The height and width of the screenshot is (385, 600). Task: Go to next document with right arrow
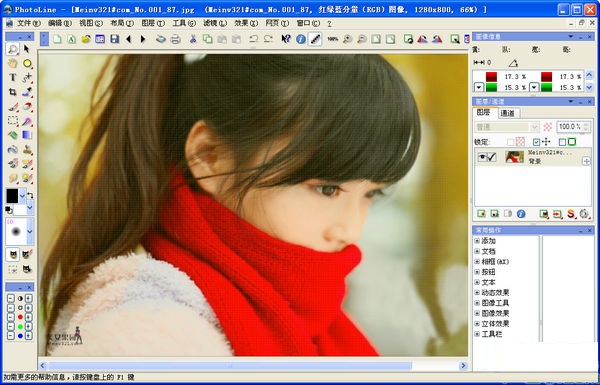pos(143,39)
